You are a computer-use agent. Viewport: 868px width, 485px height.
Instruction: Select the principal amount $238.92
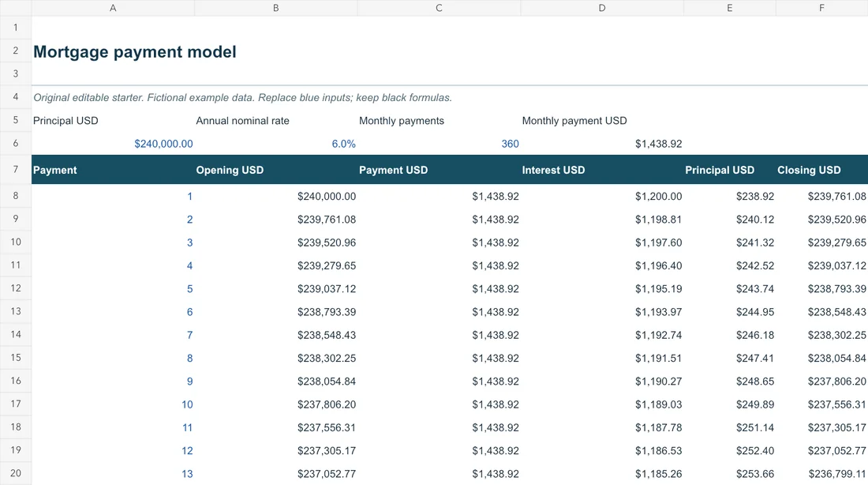click(755, 196)
